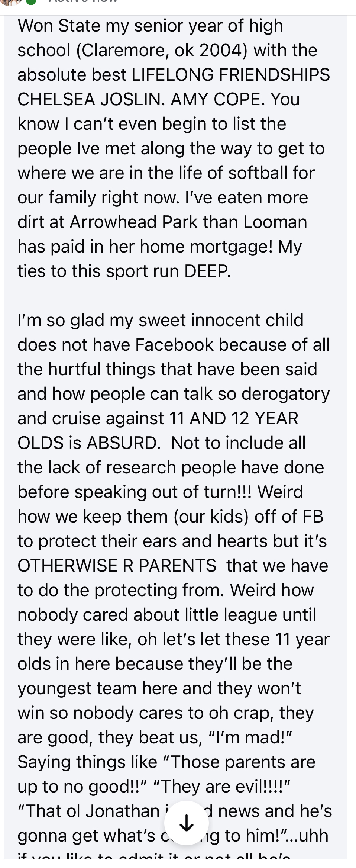Tap the scroll-to-bottom down arrow button
The width and height of the screenshot is (356, 868).
point(186,823)
